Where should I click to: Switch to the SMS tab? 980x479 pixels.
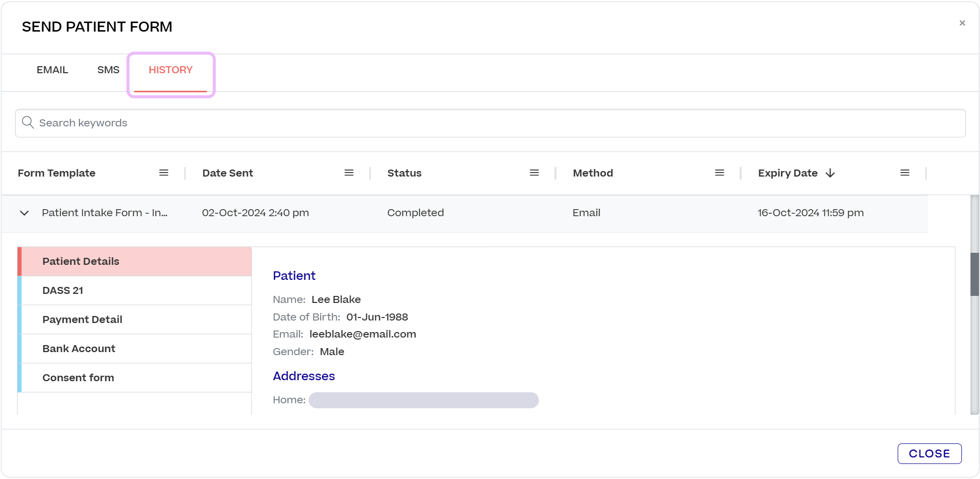108,70
